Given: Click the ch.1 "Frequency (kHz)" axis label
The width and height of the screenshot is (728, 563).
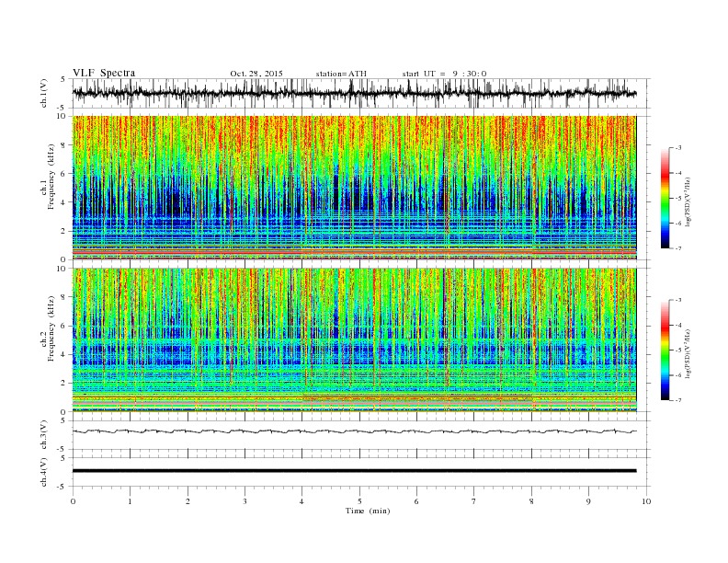Looking at the screenshot, I should coord(51,177).
